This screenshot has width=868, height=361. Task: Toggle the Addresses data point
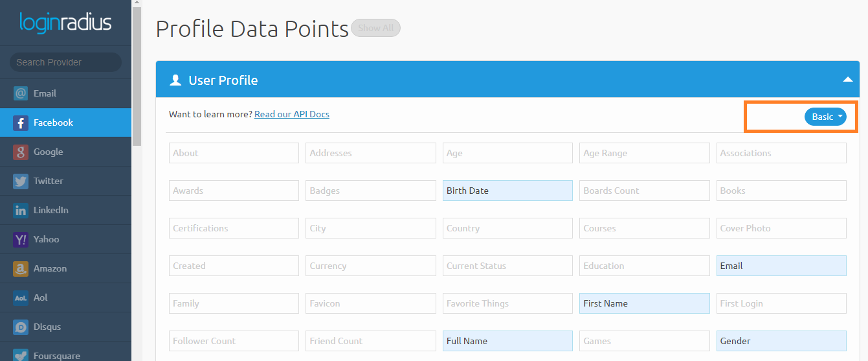click(371, 153)
